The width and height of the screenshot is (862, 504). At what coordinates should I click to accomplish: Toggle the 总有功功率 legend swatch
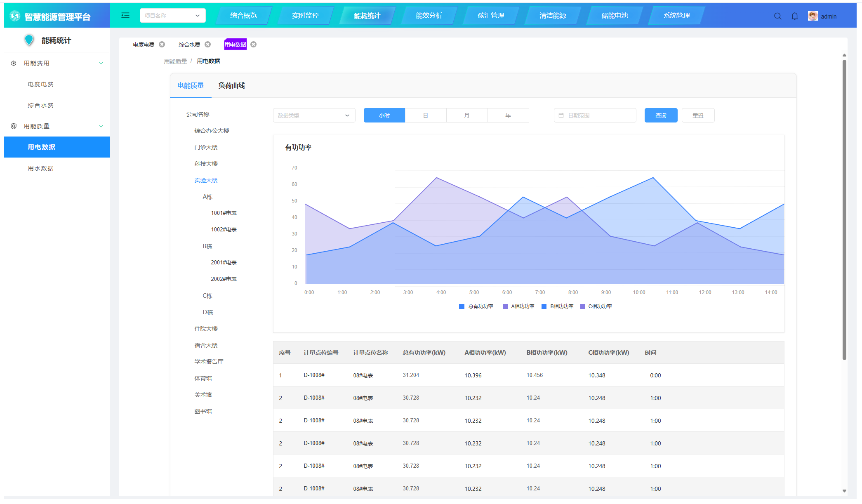(x=462, y=306)
